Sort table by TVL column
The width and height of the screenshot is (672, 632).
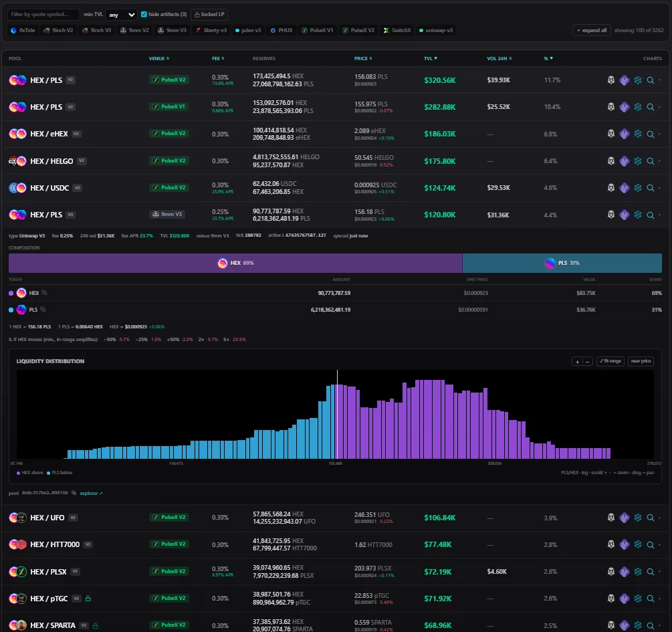(431, 58)
